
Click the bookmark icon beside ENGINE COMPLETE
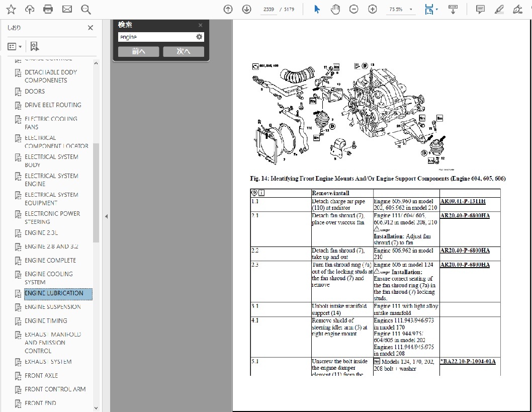click(18, 261)
